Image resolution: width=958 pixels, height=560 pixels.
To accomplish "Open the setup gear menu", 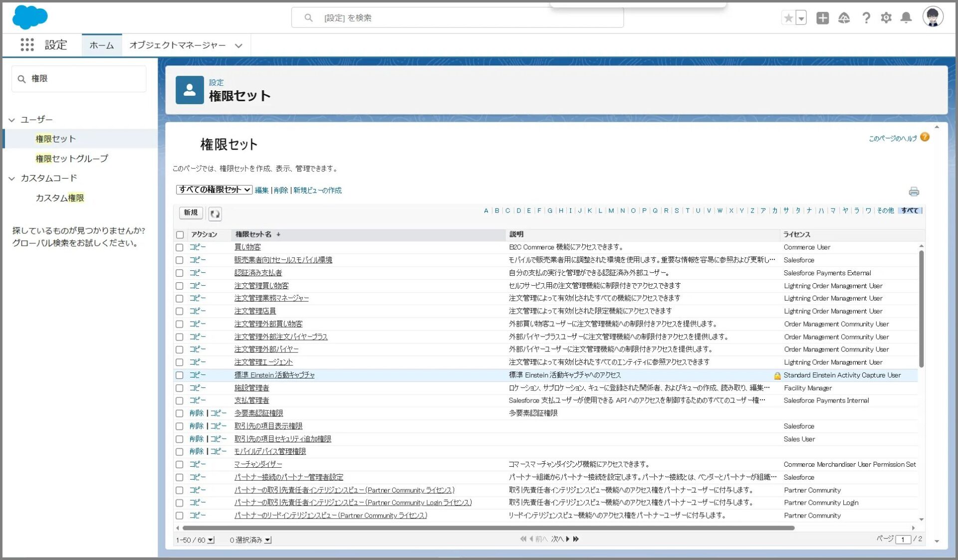I will tap(886, 18).
